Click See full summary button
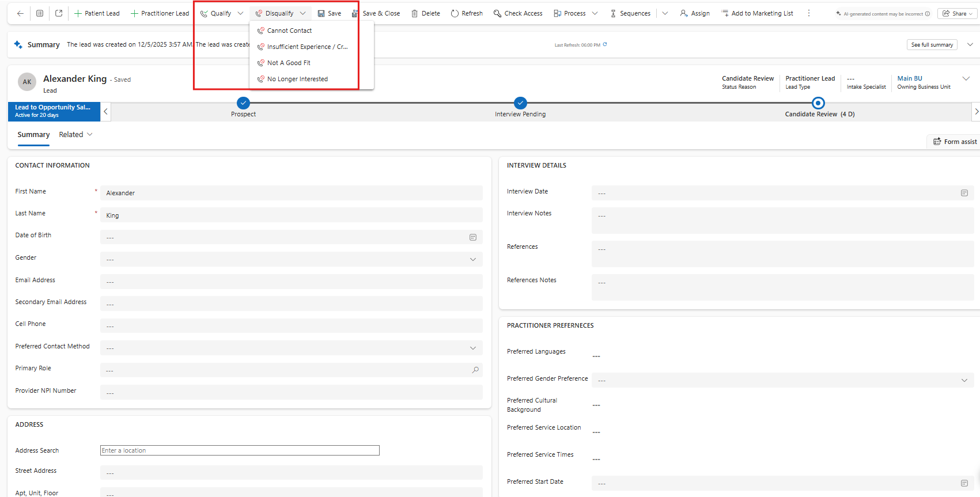 (x=932, y=44)
